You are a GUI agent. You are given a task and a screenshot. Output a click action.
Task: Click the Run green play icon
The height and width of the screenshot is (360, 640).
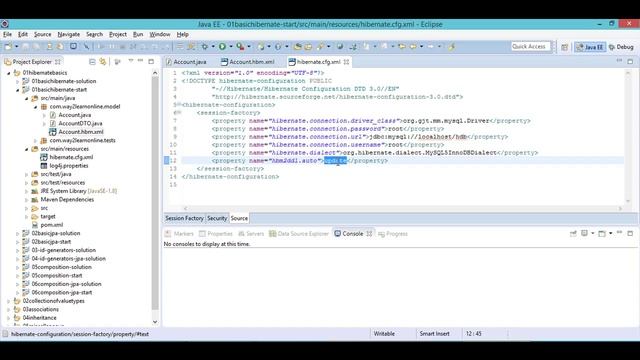[222, 47]
